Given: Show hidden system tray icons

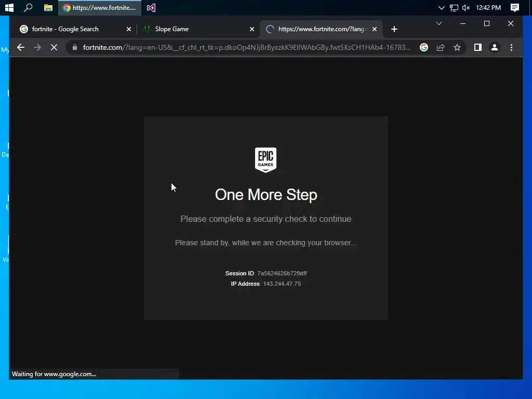Looking at the screenshot, I should coord(441,7).
